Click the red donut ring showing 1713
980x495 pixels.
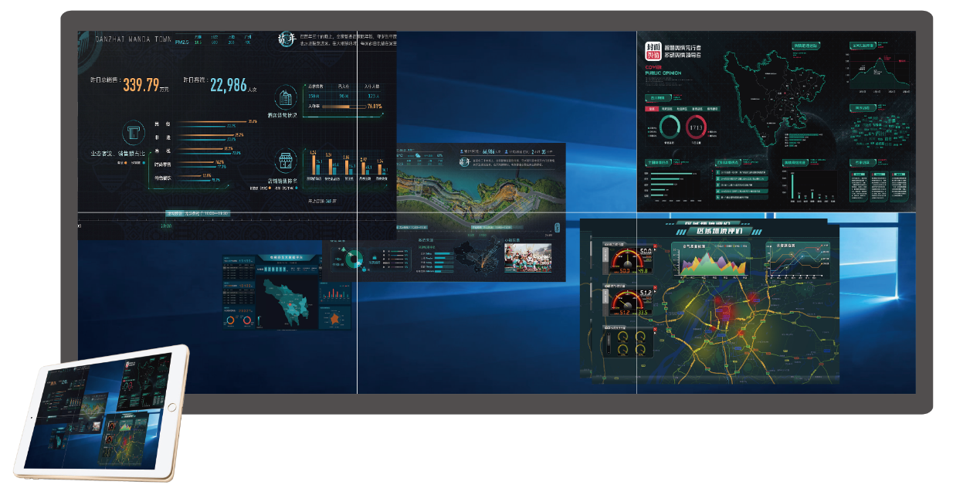tap(696, 127)
